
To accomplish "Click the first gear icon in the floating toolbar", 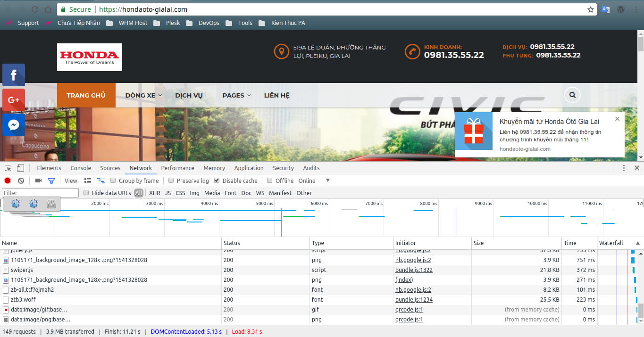I will point(16,204).
